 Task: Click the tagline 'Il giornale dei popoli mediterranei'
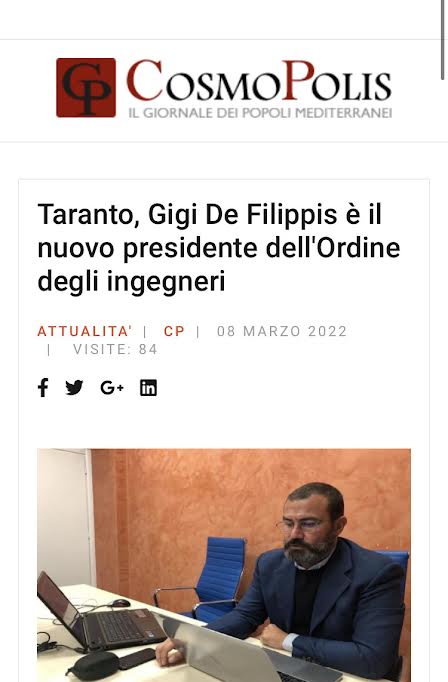pos(261,113)
